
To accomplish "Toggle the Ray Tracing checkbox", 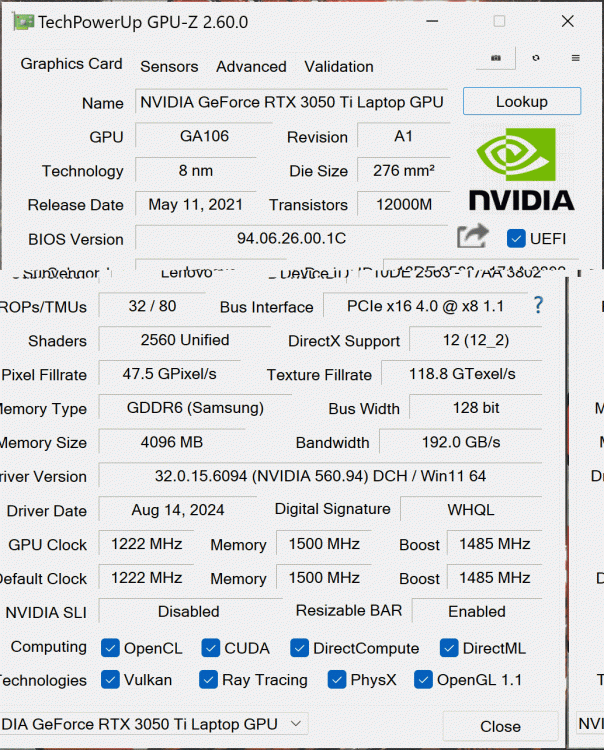I will 208,680.
